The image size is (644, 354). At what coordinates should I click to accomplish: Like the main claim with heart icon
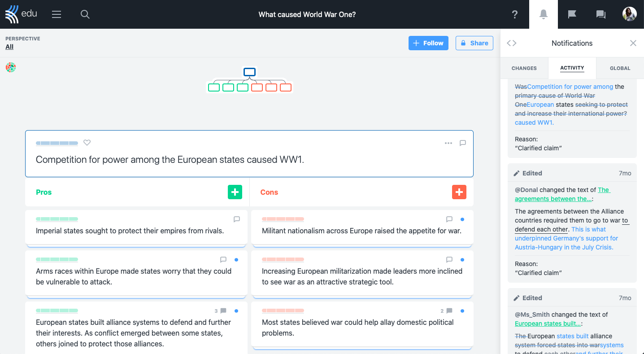tap(87, 143)
